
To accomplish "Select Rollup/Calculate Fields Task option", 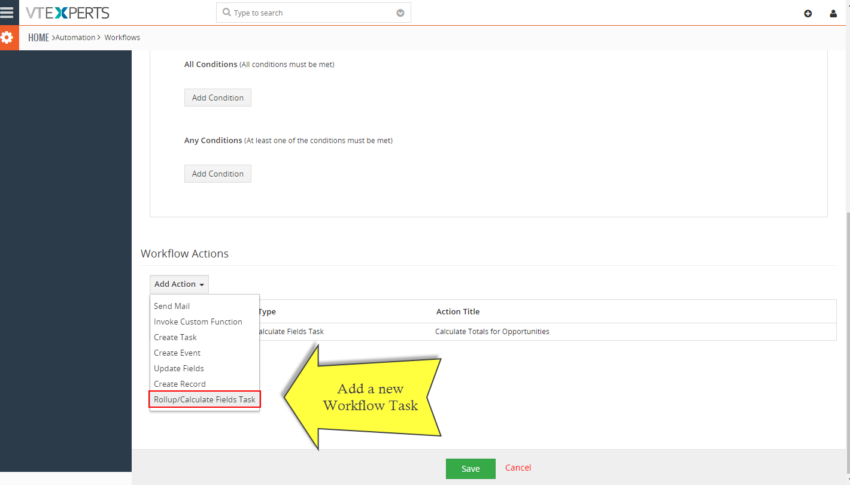I will (204, 399).
